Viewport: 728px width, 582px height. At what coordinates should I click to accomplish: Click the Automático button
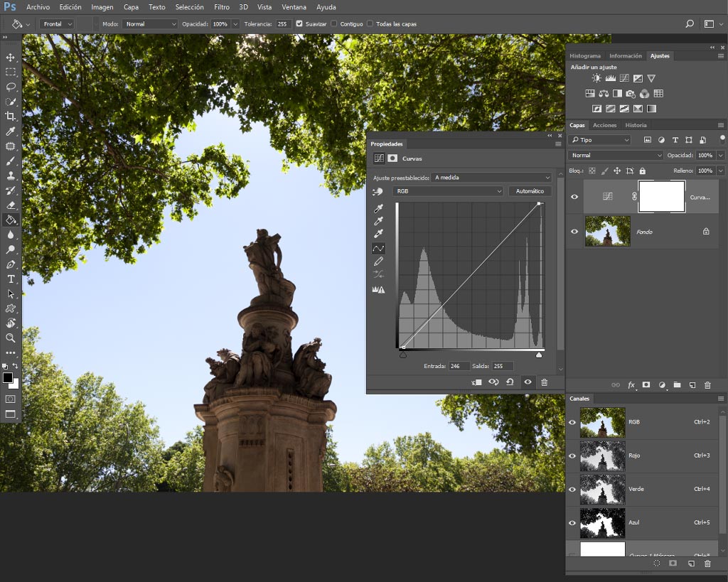pyautogui.click(x=530, y=191)
